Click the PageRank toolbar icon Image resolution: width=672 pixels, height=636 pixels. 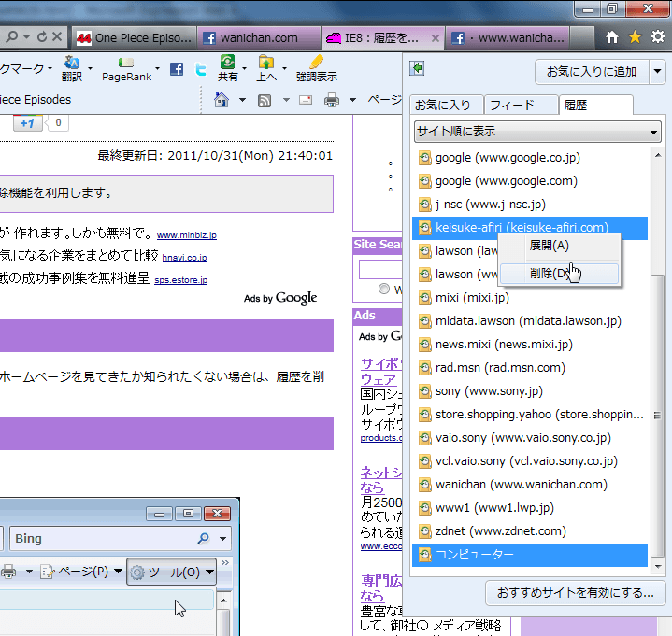[126, 69]
